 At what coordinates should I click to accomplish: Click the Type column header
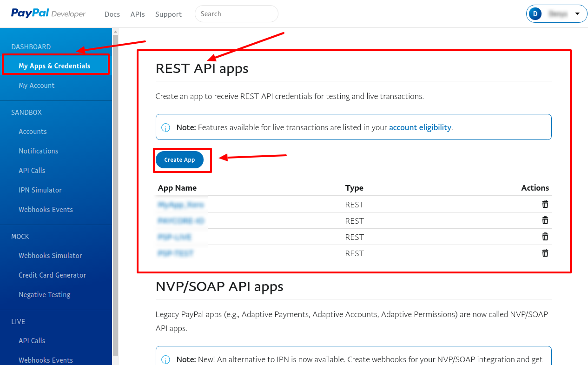[x=354, y=188]
